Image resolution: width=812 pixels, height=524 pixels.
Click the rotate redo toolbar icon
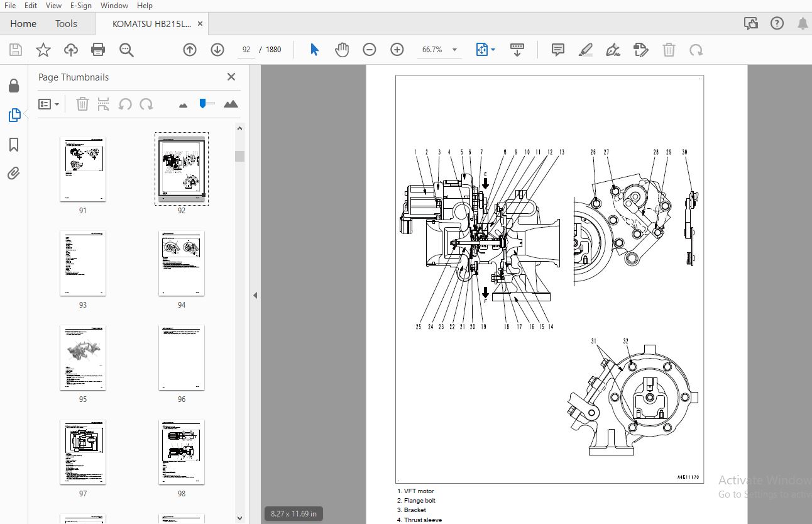[x=696, y=50]
